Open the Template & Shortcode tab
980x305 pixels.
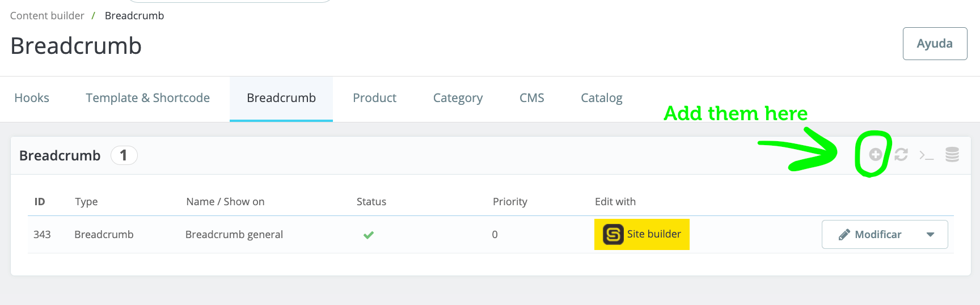pos(147,98)
